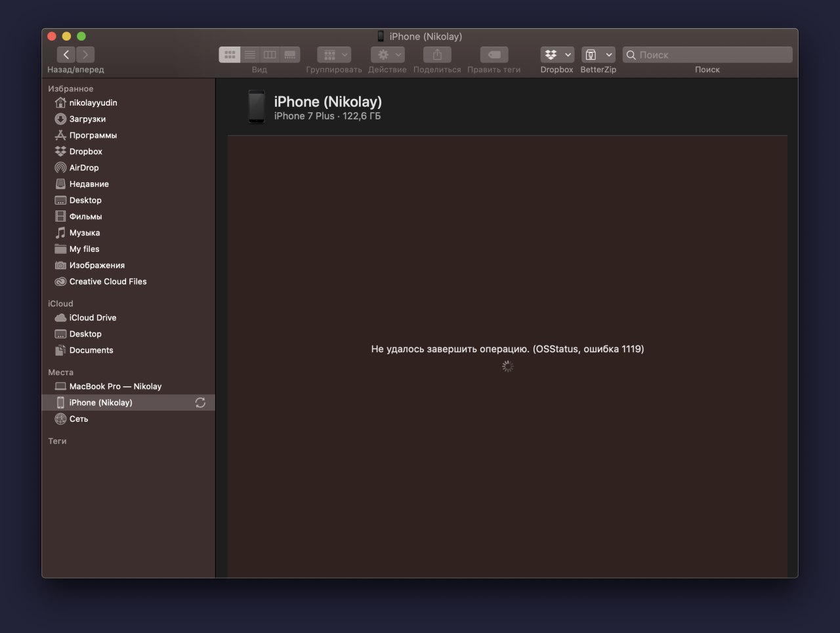Open Documents under iCloud

(x=129, y=350)
